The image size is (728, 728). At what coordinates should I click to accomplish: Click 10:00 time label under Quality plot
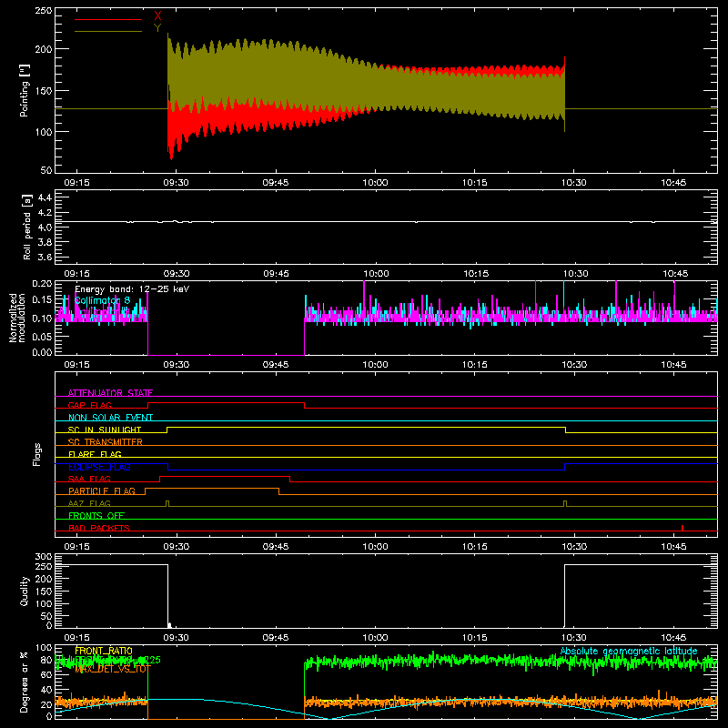pos(375,638)
